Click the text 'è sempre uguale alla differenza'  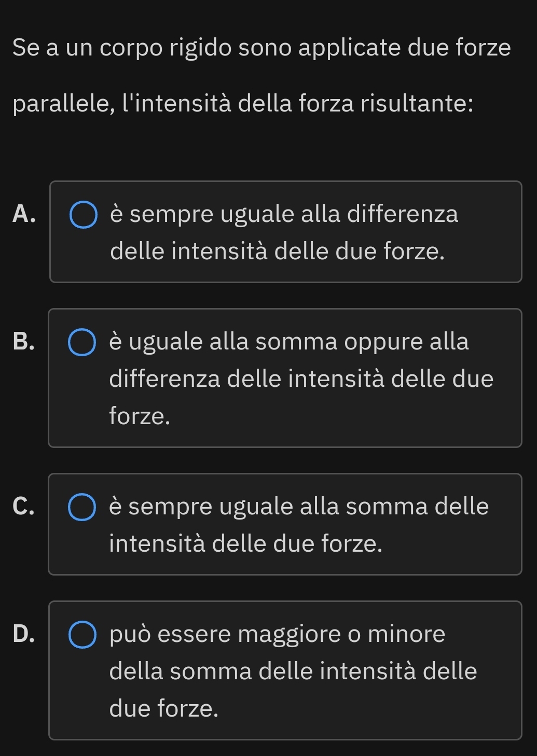pyautogui.click(x=284, y=214)
